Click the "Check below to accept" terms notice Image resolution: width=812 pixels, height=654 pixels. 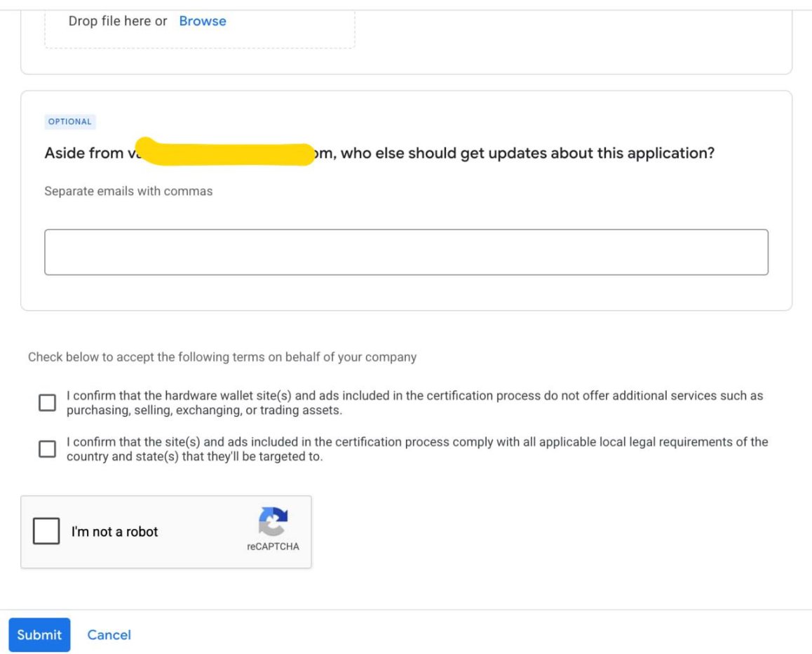click(x=222, y=357)
